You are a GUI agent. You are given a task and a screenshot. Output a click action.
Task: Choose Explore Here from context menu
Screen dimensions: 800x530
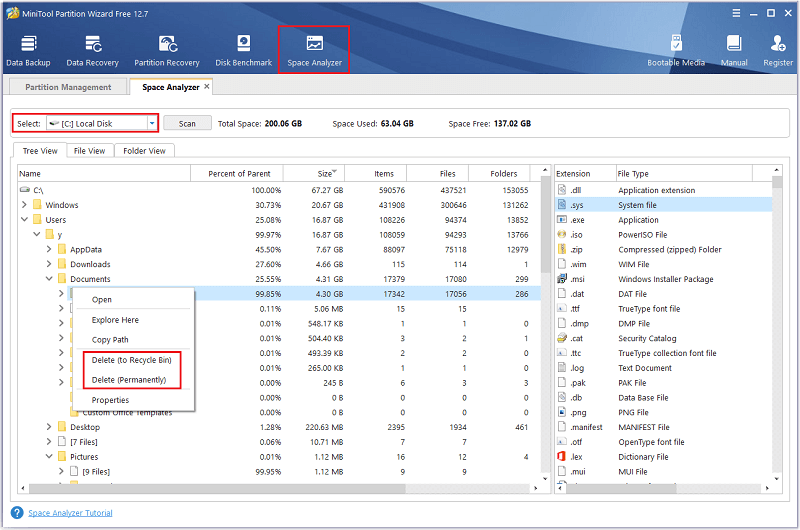coord(133,320)
